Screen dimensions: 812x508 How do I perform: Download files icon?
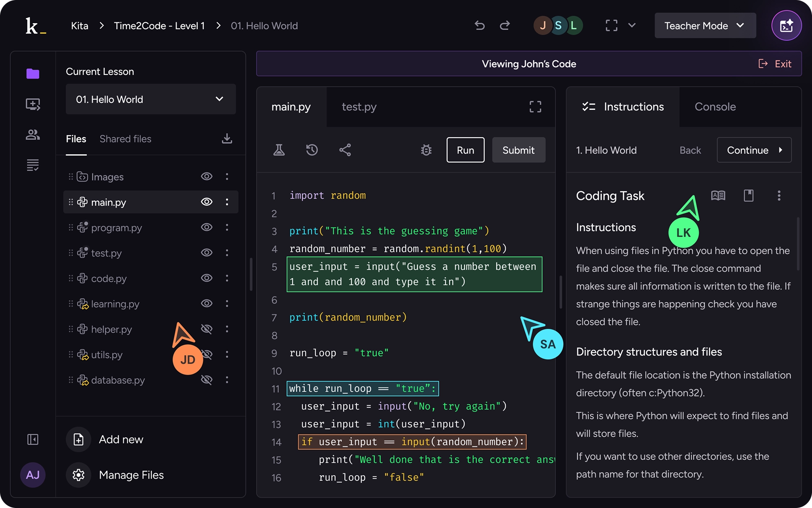(x=227, y=139)
